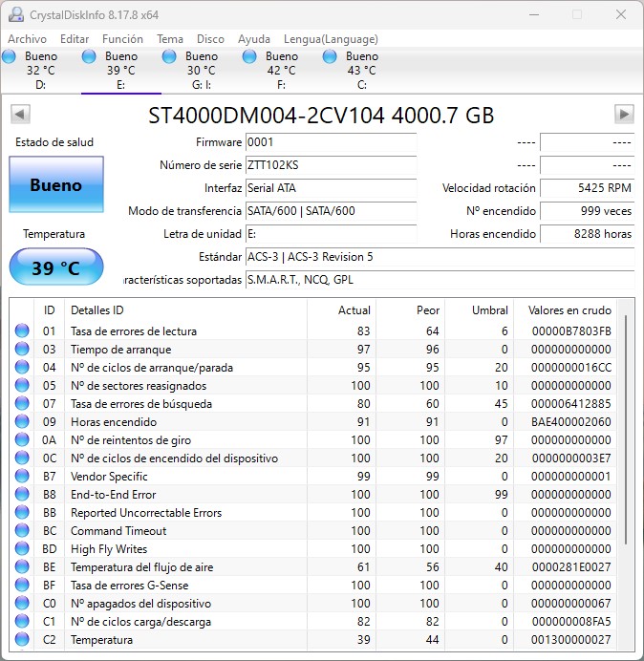Screen dimensions: 644x661
Task: Click status icon for Temperatura del flujo de aire
Action: (x=22, y=566)
